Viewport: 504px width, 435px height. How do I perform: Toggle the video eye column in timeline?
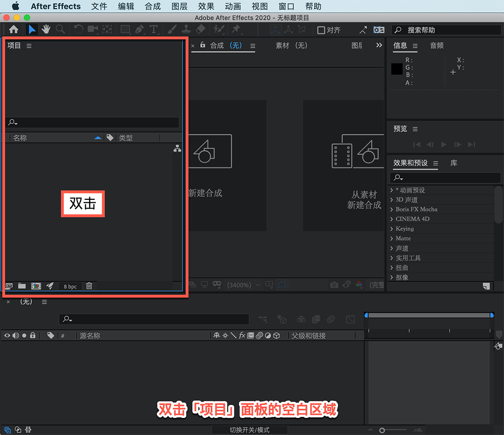(7, 336)
